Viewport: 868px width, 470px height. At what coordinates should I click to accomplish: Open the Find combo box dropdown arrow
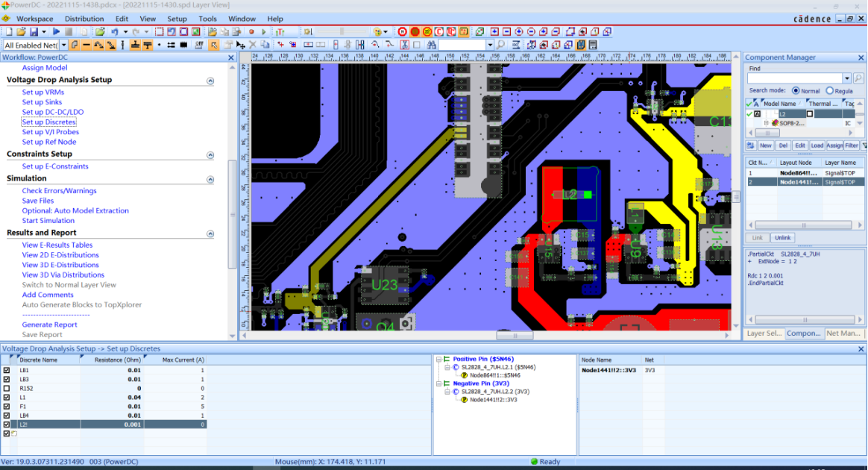point(847,78)
